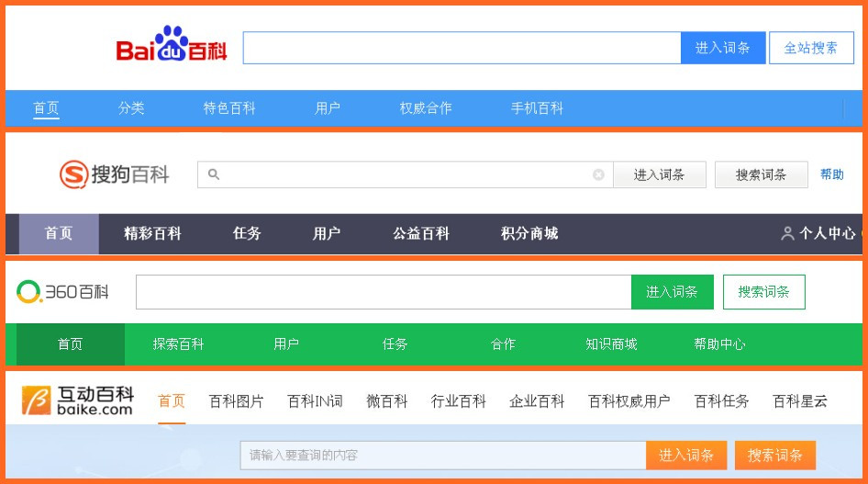
Task: Open 任务 in 360's green nav bar
Action: pyautogui.click(x=395, y=343)
